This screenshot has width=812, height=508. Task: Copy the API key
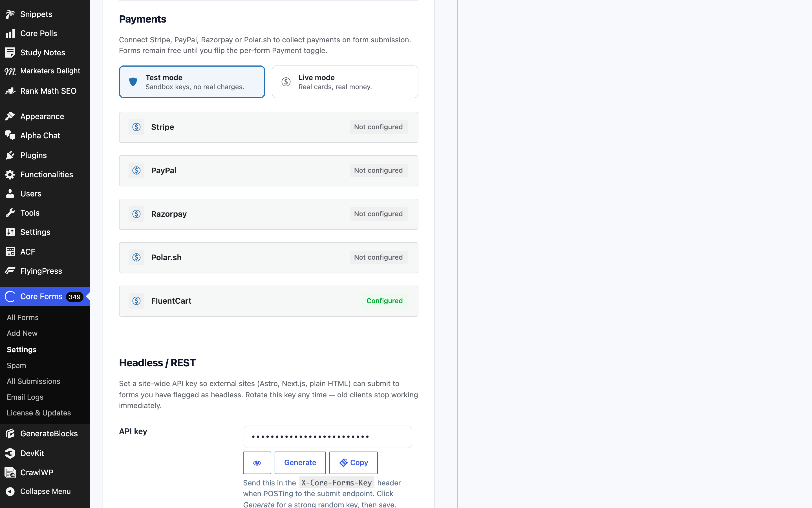click(x=353, y=463)
